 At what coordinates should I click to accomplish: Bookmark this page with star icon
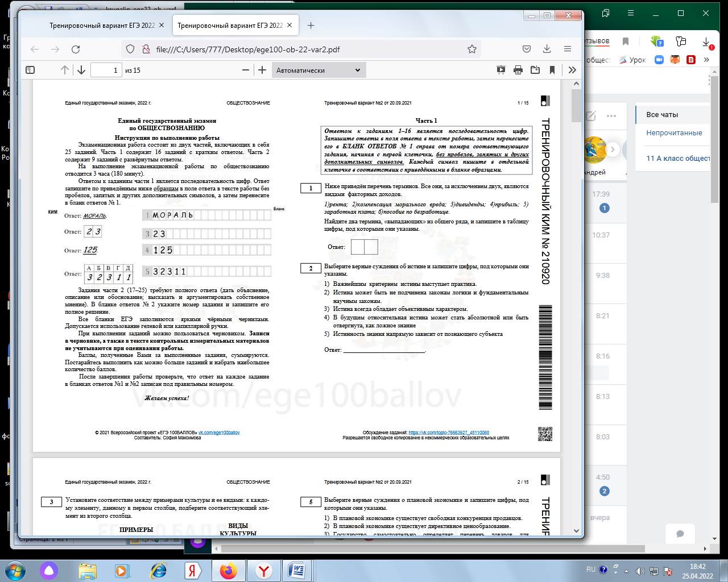[472, 49]
